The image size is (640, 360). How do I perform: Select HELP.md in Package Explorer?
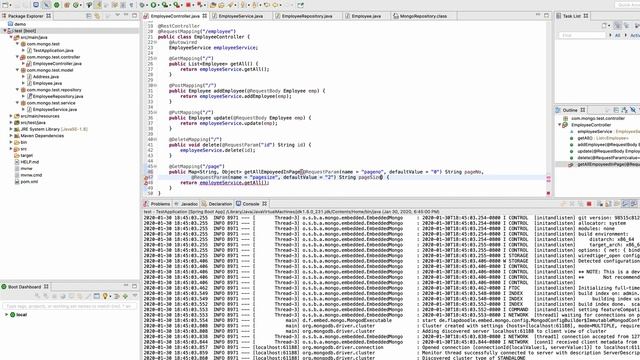[x=29, y=162]
